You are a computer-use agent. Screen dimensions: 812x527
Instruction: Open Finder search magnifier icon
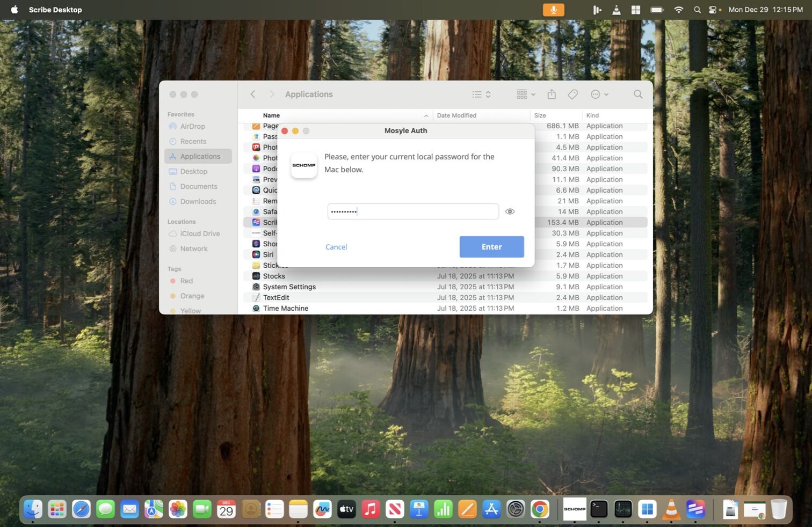coord(638,94)
